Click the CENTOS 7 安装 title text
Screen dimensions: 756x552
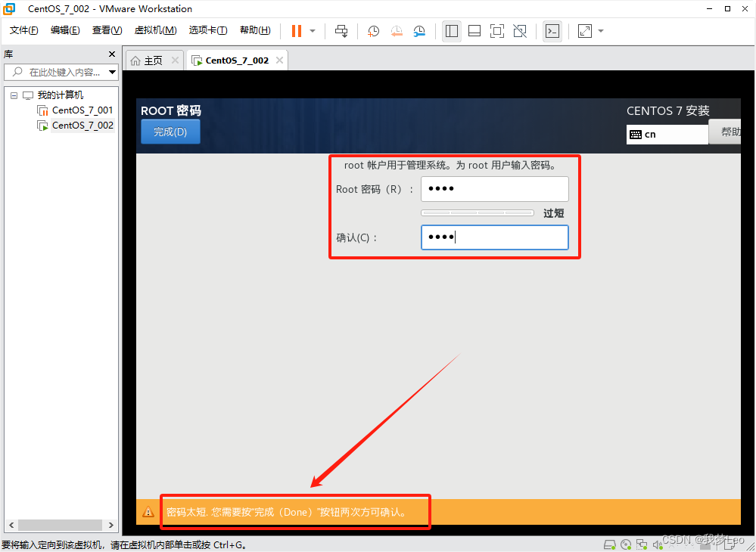tap(667, 111)
